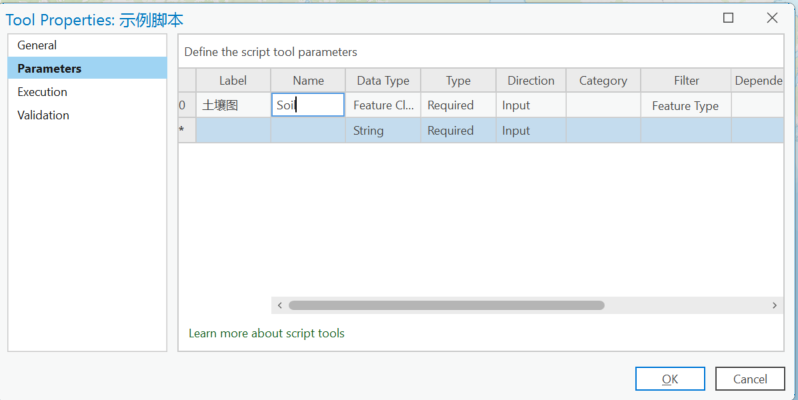
Task: Click the Direction column header
Action: tap(531, 80)
